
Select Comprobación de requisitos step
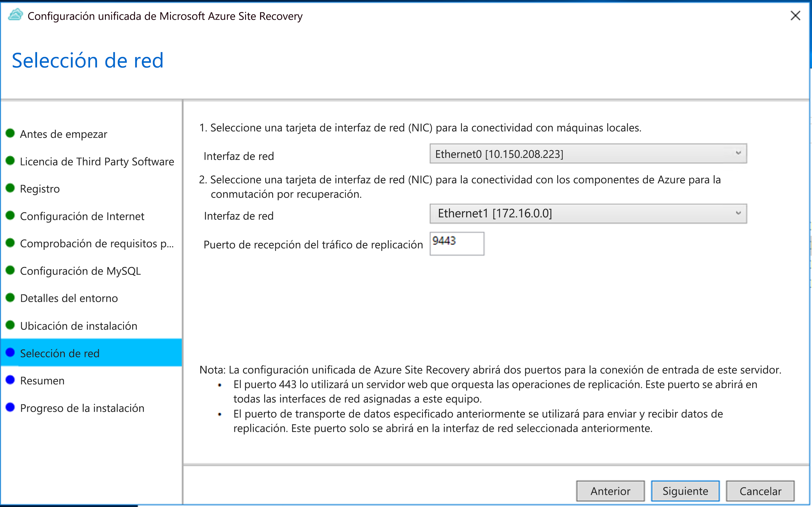click(97, 244)
